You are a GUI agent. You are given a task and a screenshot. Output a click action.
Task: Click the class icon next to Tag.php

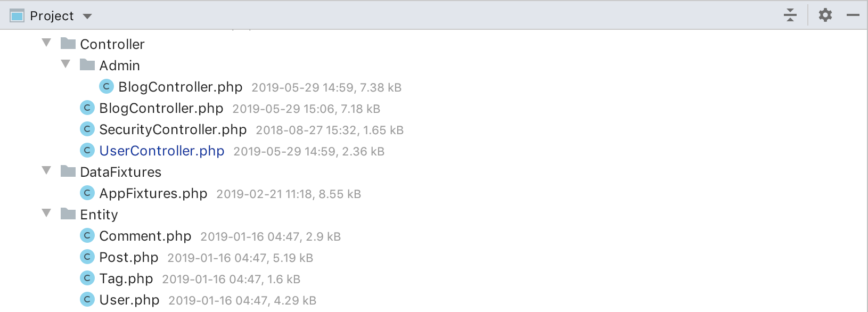[x=87, y=278]
